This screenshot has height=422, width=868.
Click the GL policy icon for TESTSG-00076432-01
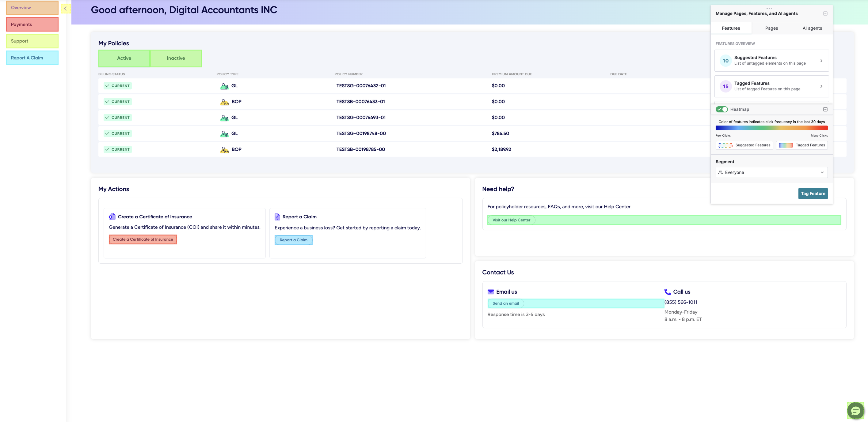[224, 86]
